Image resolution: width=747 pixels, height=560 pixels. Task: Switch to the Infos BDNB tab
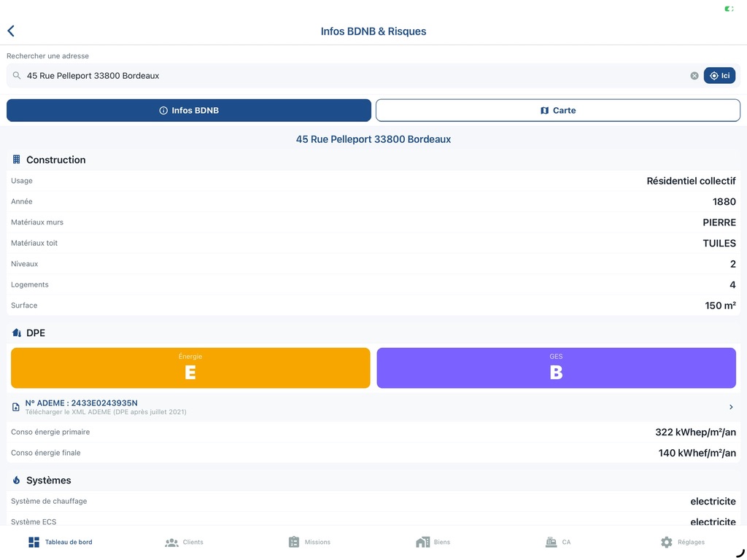tap(189, 110)
